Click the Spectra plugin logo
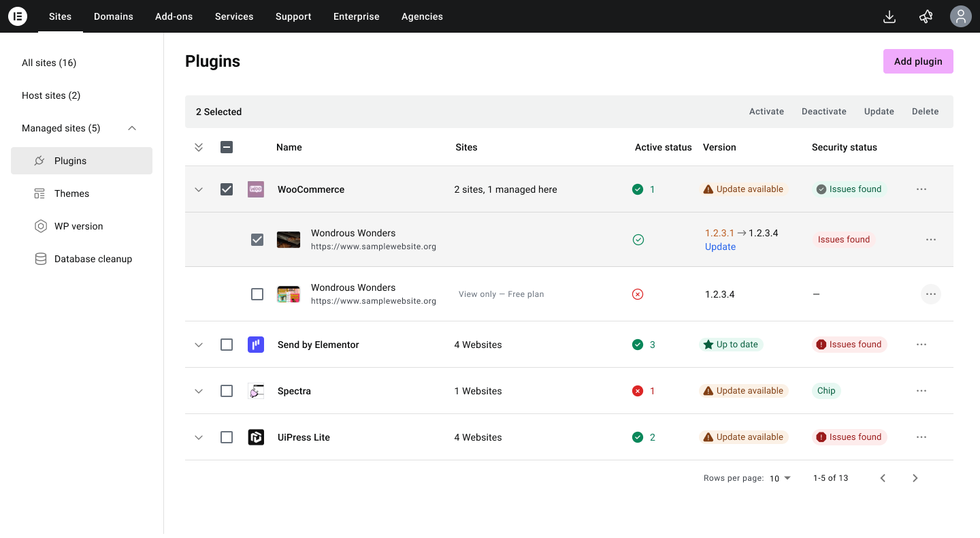 [256, 391]
